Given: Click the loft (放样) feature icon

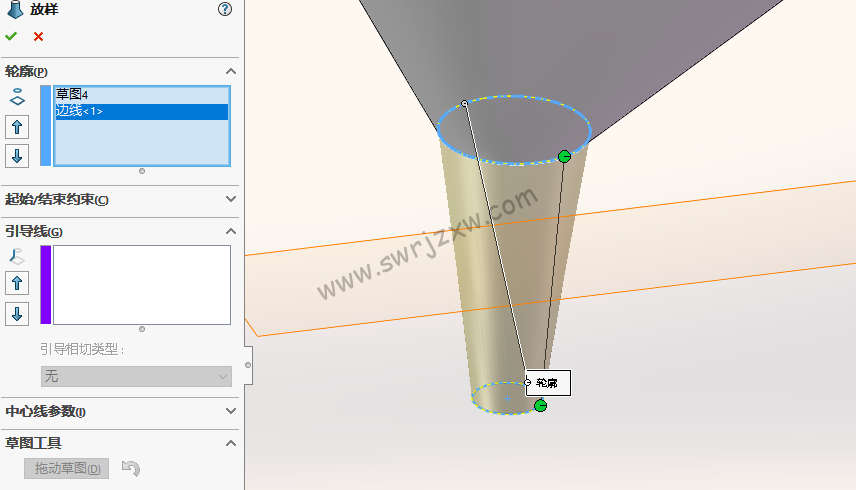Looking at the screenshot, I should point(15,9).
